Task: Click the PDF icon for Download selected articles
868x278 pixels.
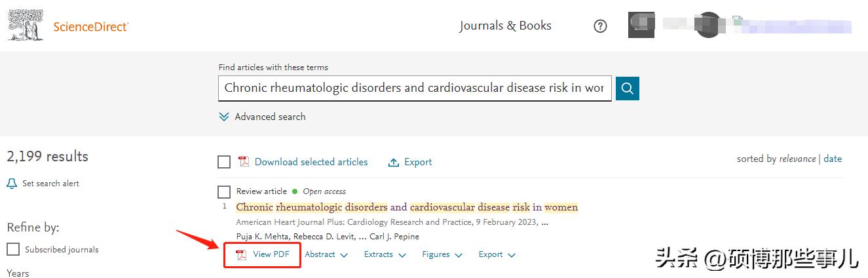Action: [244, 162]
